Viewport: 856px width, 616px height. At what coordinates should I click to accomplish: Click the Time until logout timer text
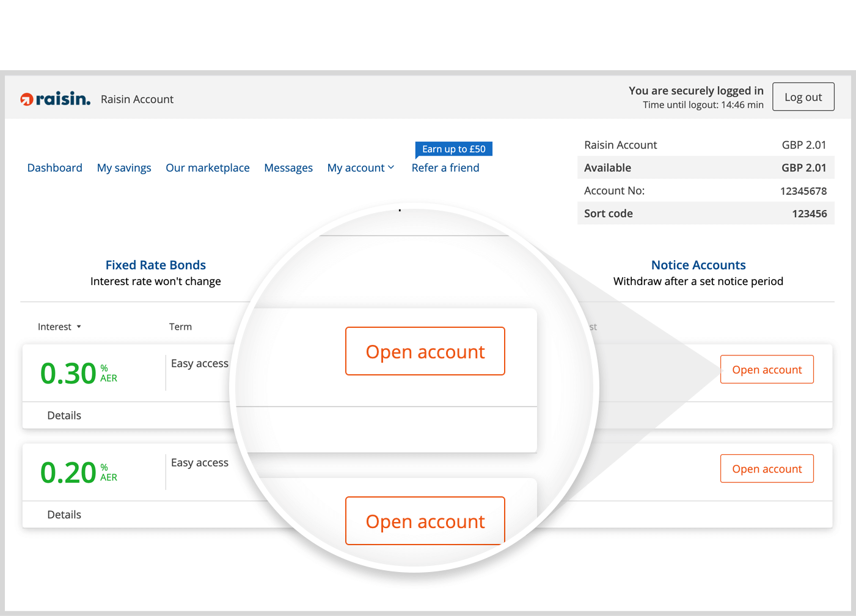click(x=703, y=105)
